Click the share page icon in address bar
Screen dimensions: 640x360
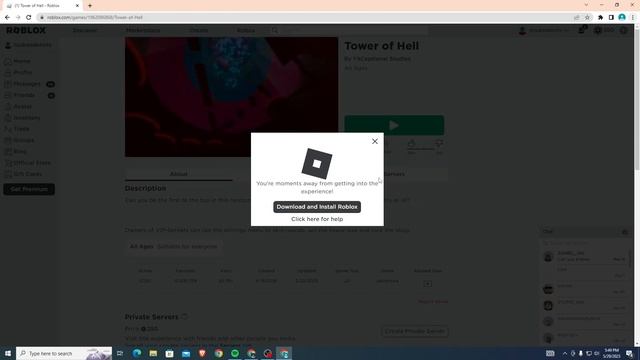[577, 18]
